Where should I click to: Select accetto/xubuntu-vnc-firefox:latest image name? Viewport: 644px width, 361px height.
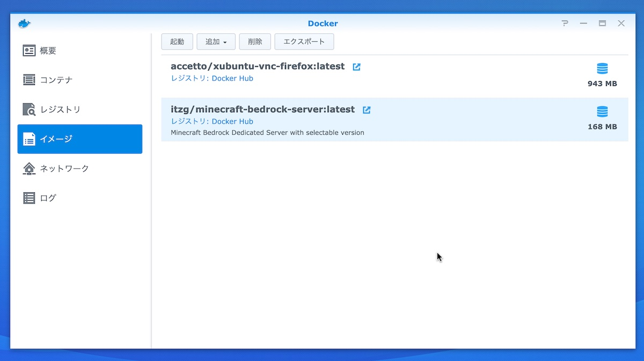(x=258, y=67)
